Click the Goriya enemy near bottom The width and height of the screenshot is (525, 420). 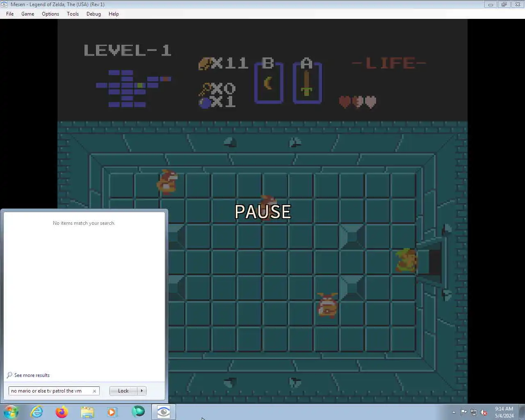tap(328, 305)
